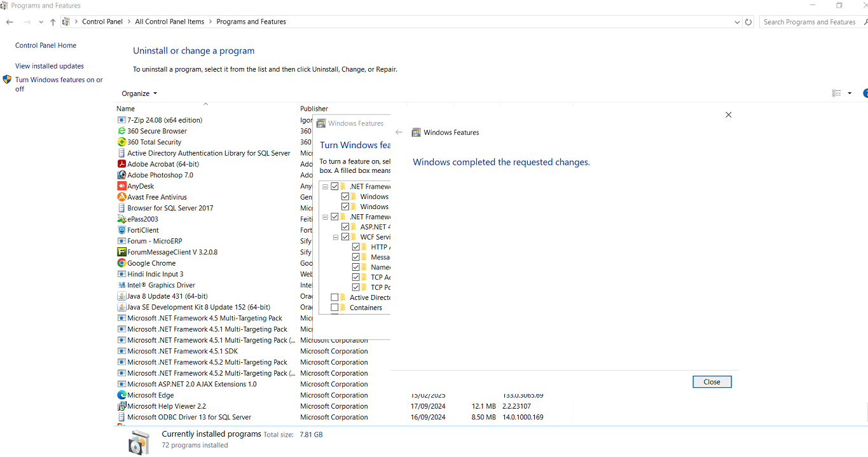The height and width of the screenshot is (457, 868).
Task: Dismiss Windows Features wizard with the X
Action: tap(728, 115)
